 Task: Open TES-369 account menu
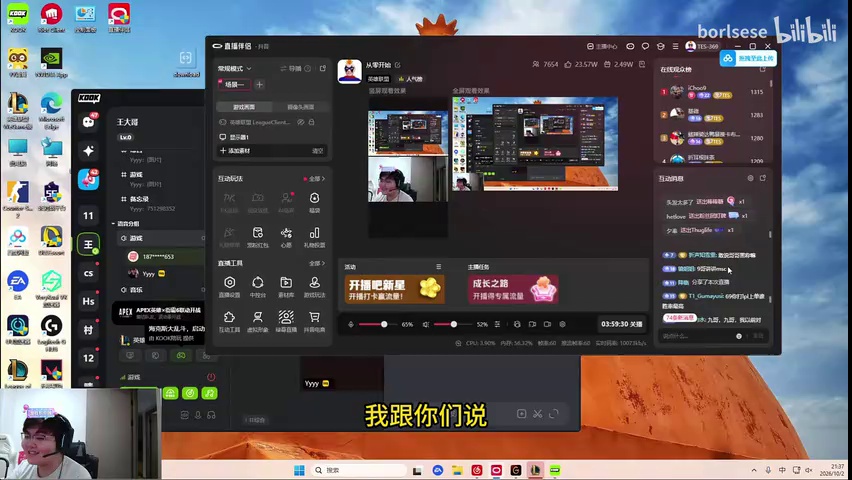tap(702, 46)
